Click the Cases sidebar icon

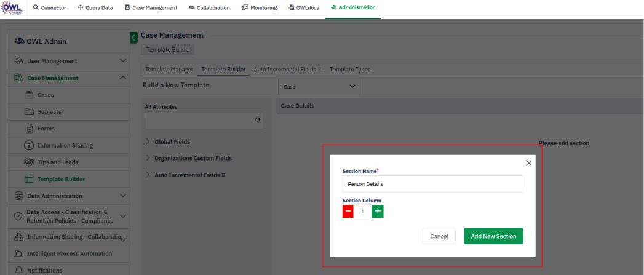29,95
